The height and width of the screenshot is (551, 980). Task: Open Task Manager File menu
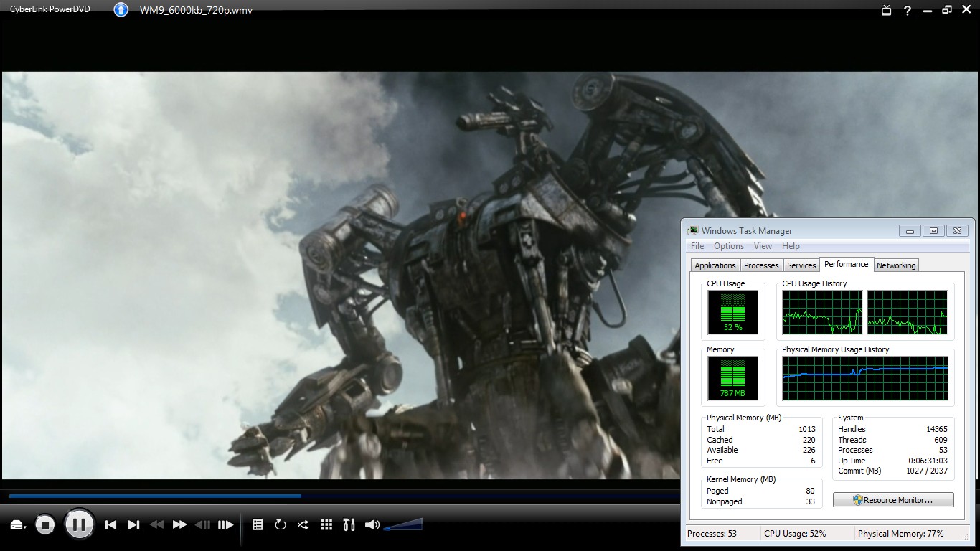697,246
